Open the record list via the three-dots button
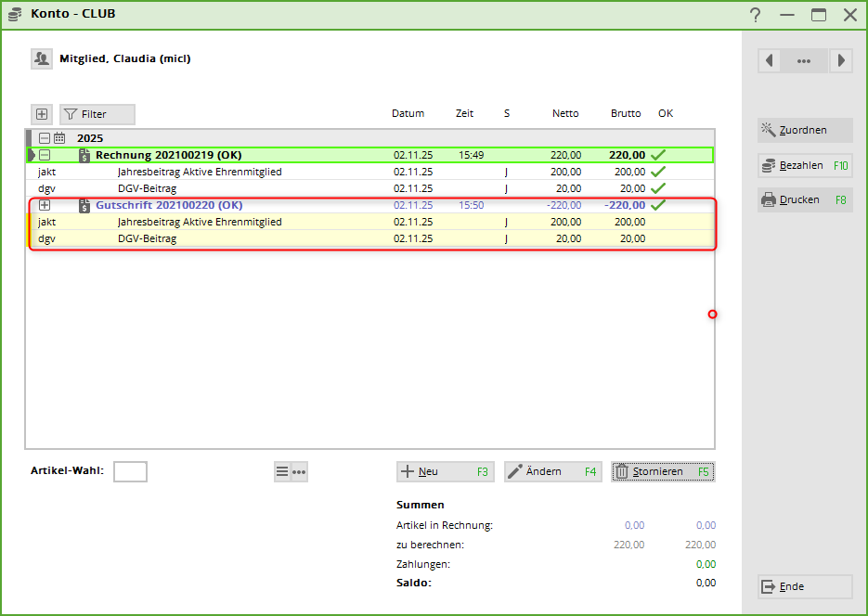This screenshot has width=868, height=616. click(x=804, y=60)
